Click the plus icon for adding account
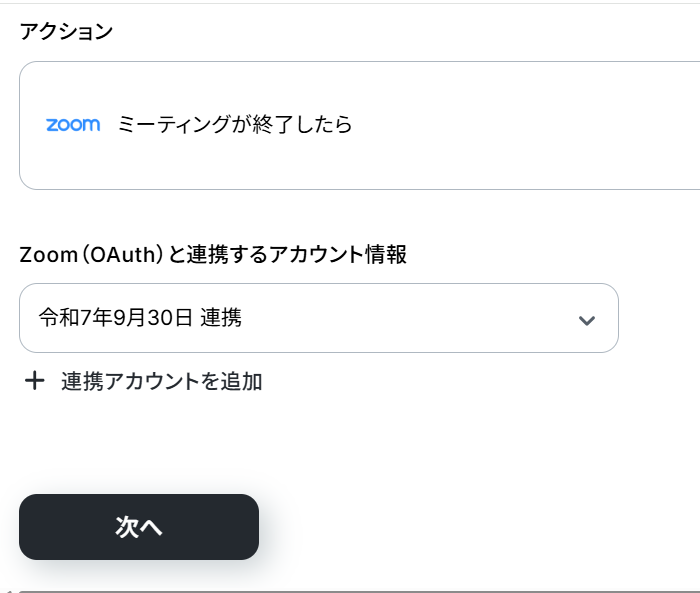This screenshot has height=593, width=700. [x=34, y=381]
